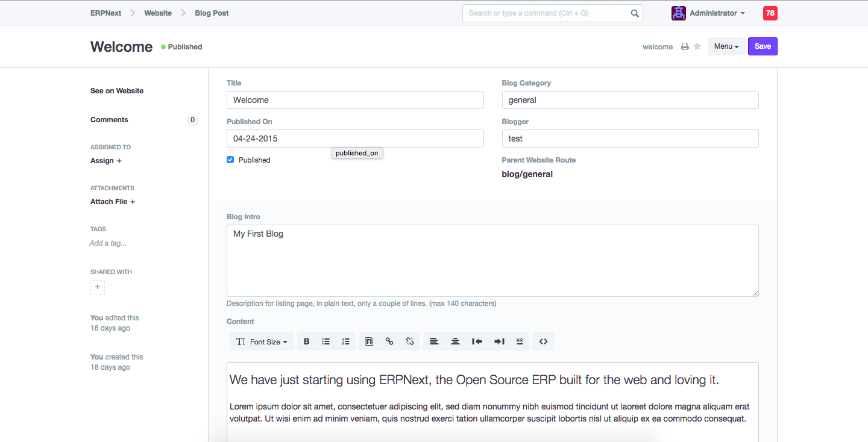868x442 pixels.
Task: Save the blog post
Action: 763,46
